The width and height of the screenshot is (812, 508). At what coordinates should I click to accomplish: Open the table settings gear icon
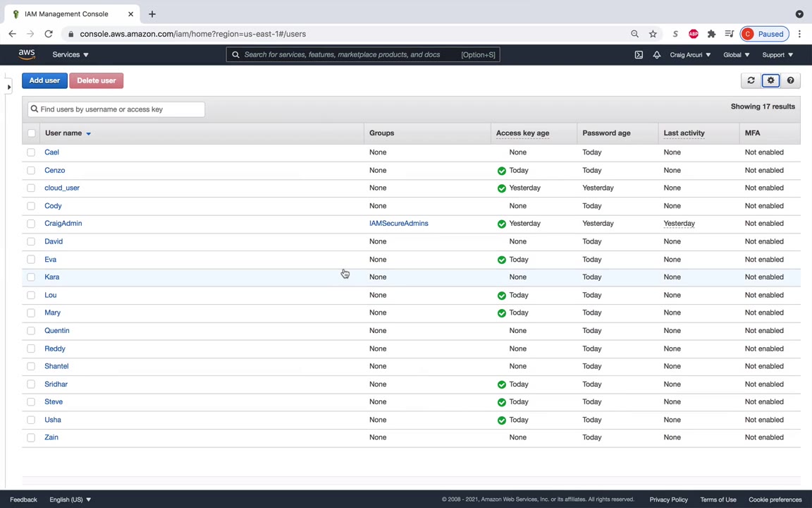pos(770,80)
